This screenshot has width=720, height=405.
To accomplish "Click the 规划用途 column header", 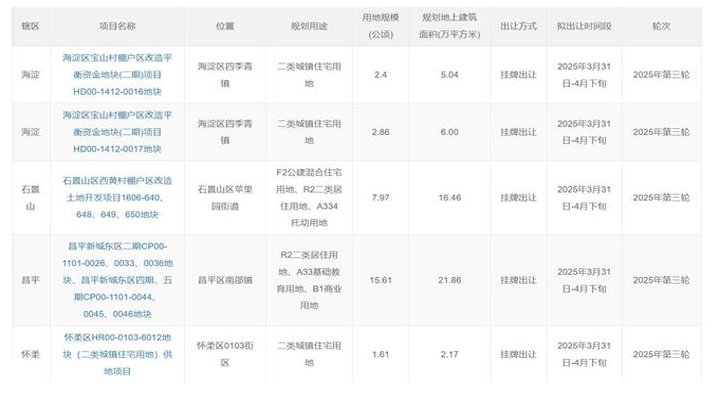I will tap(309, 24).
